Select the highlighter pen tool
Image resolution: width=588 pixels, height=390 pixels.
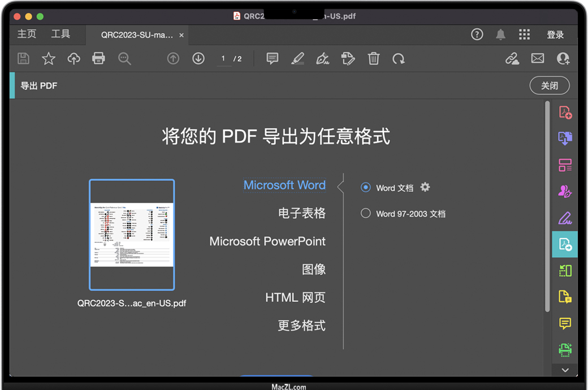click(x=297, y=58)
